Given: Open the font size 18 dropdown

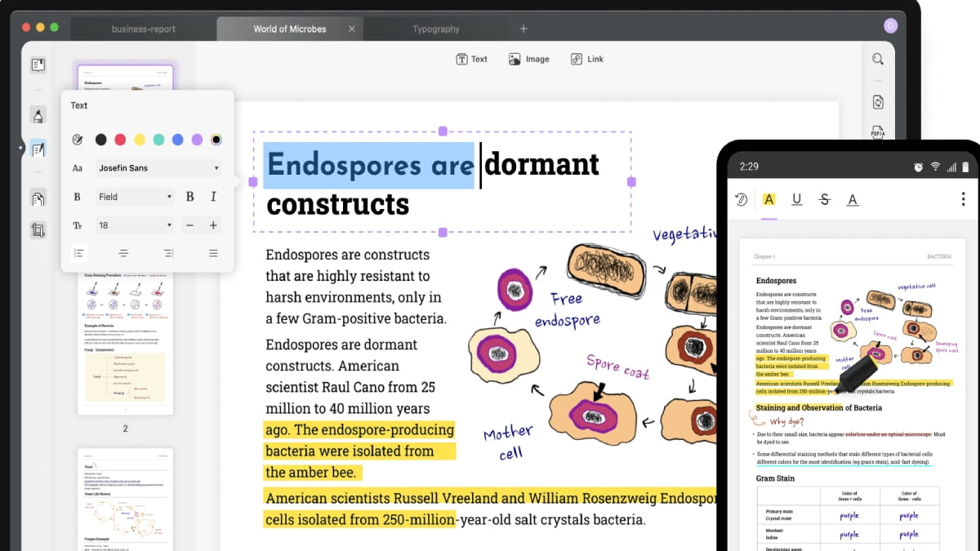Looking at the screenshot, I should click(135, 225).
